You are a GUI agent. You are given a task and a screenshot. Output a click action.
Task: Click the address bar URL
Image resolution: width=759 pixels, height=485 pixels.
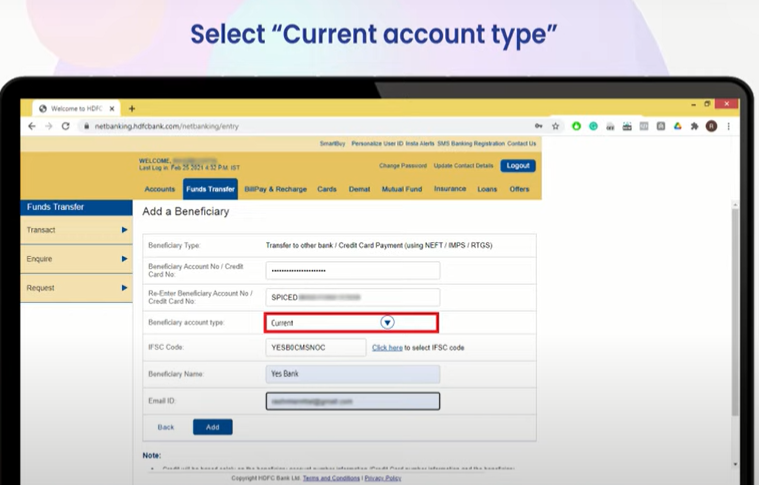click(x=167, y=126)
